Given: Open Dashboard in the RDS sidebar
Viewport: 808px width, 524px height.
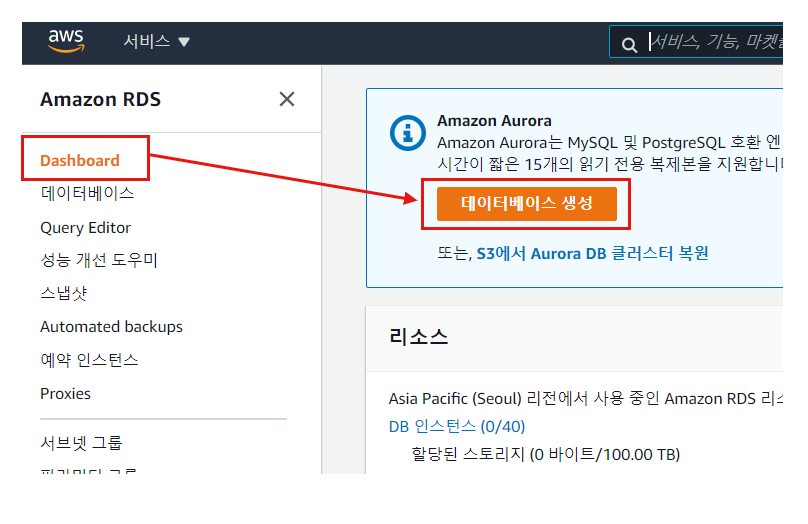Looking at the screenshot, I should coord(80,161).
